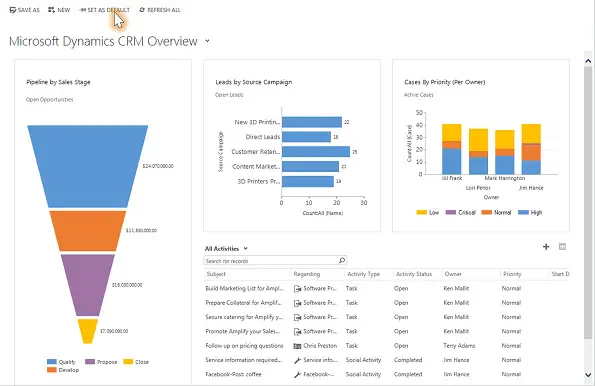This screenshot has height=386, width=595.
Task: Sort by Priority column header
Action: (512, 274)
